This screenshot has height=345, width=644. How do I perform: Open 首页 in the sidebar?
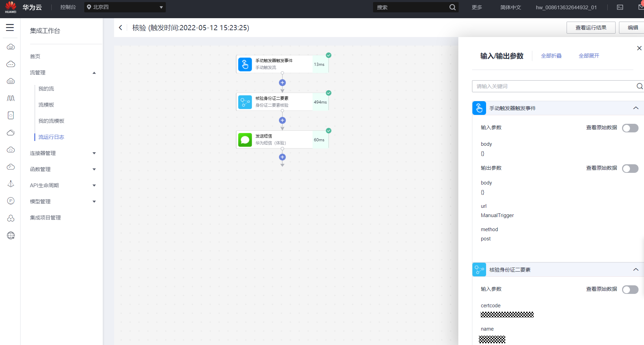(x=35, y=57)
